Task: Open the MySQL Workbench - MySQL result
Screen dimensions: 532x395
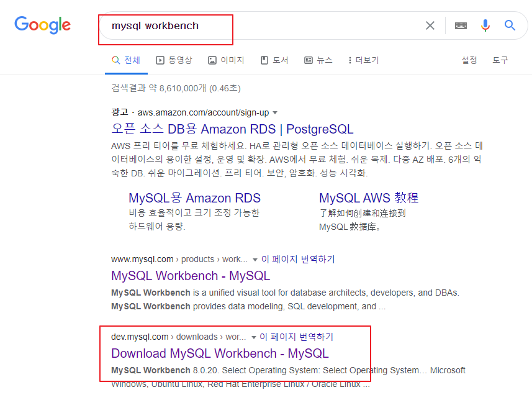Action: tap(191, 276)
